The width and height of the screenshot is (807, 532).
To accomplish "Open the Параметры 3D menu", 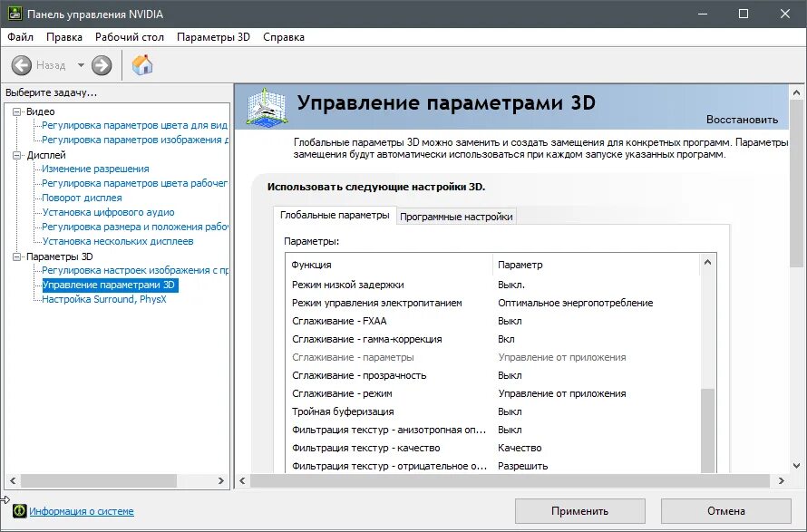I will (x=214, y=37).
